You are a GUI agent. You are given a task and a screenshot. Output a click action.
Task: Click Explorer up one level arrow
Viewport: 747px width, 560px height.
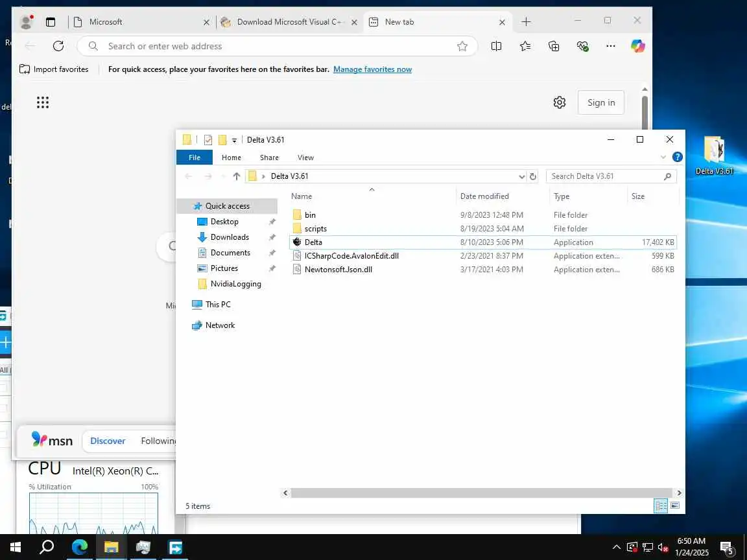point(236,176)
